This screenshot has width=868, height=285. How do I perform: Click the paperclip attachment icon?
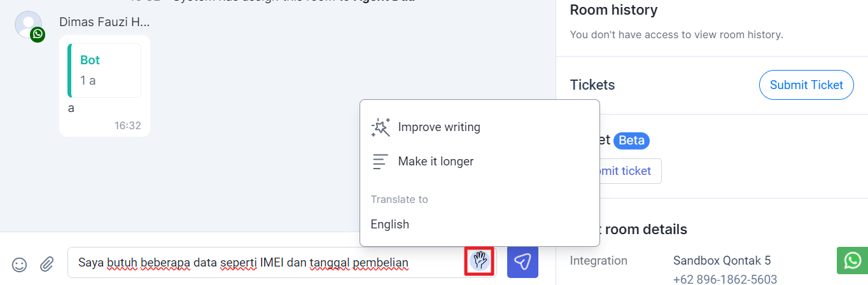tap(46, 263)
